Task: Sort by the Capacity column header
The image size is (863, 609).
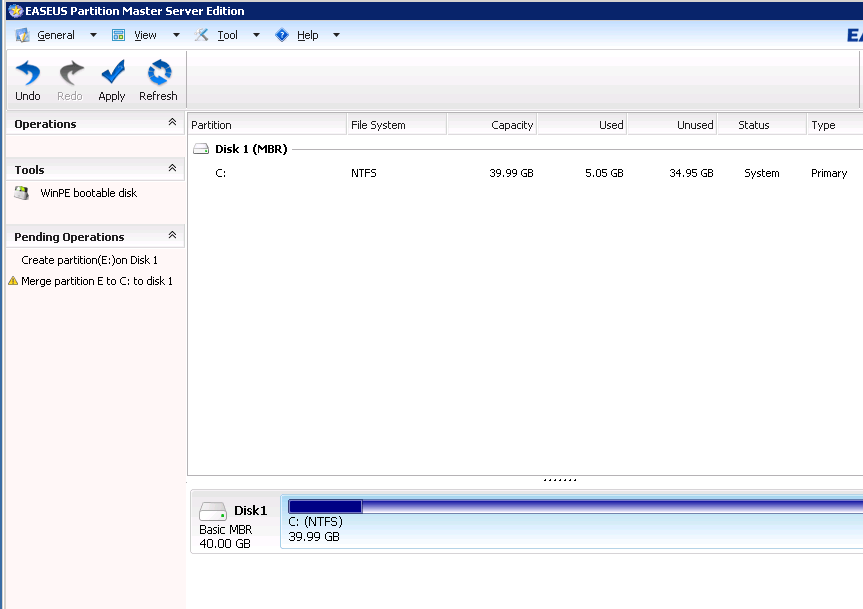Action: coord(491,125)
